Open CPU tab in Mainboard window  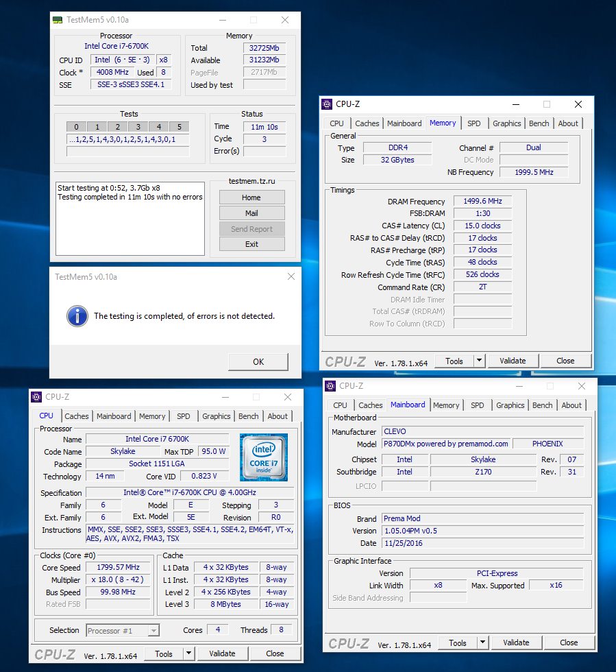click(x=340, y=405)
